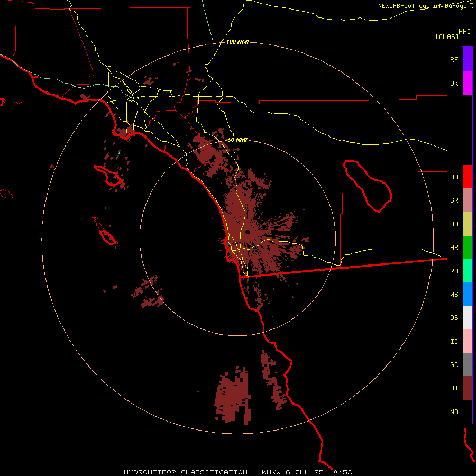Click the HR legend label
Screen dimensions: 476x476
click(x=454, y=248)
